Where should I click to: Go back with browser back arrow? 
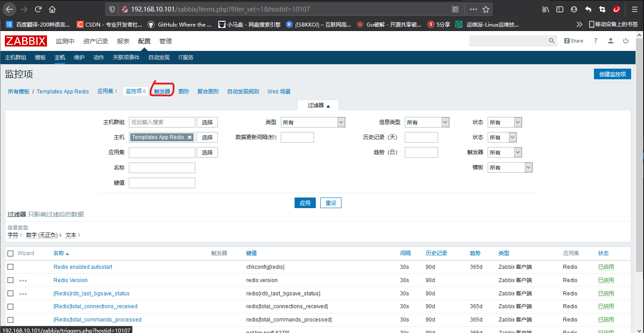9,9
